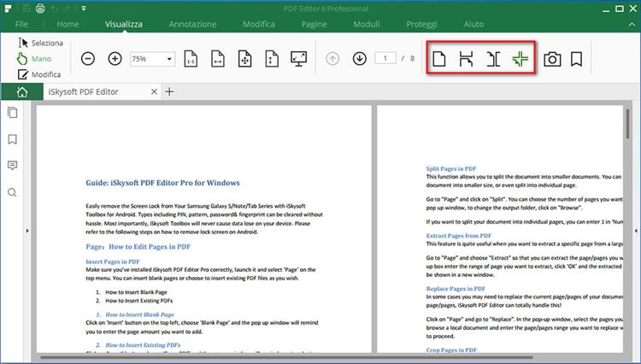Screen dimensions: 641x364
Task: Print the document from title bar
Action: [40, 9]
